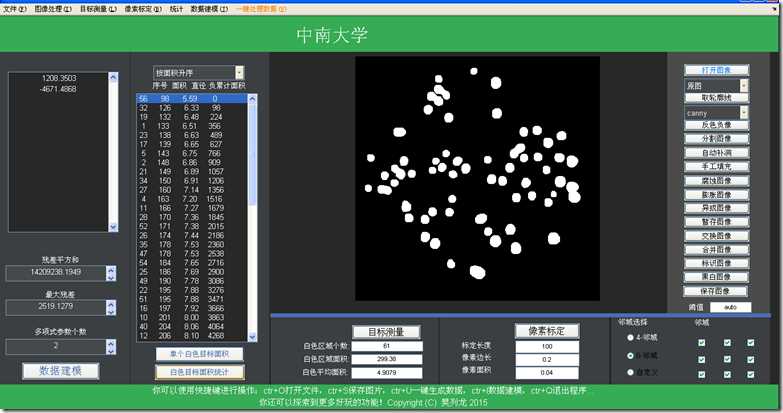Viewport: 783px width, 413px height.
Task: Click the 标定长度 field showing 100
Action: pos(547,346)
